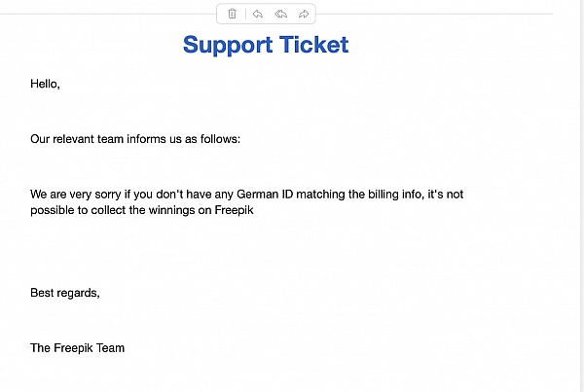Screen dimensions: 584x392
Task: Click the word "Freepik" in the message body
Action: click(234, 210)
